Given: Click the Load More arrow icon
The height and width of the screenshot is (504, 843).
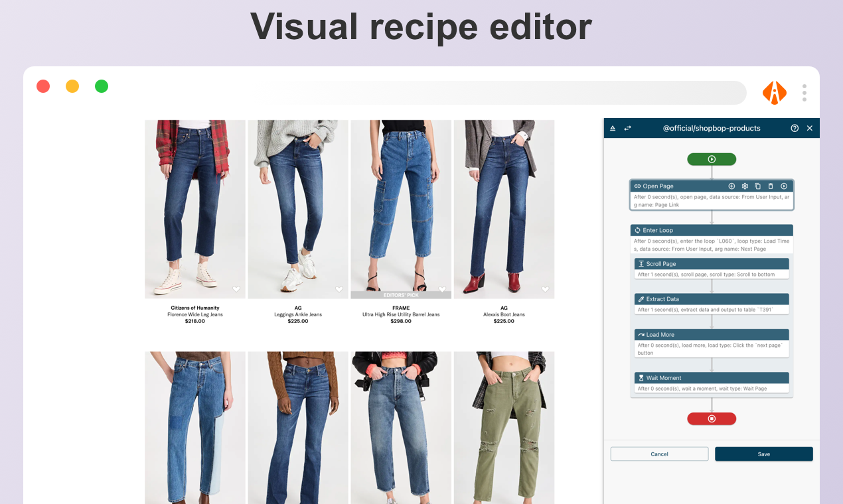Looking at the screenshot, I should tap(641, 335).
